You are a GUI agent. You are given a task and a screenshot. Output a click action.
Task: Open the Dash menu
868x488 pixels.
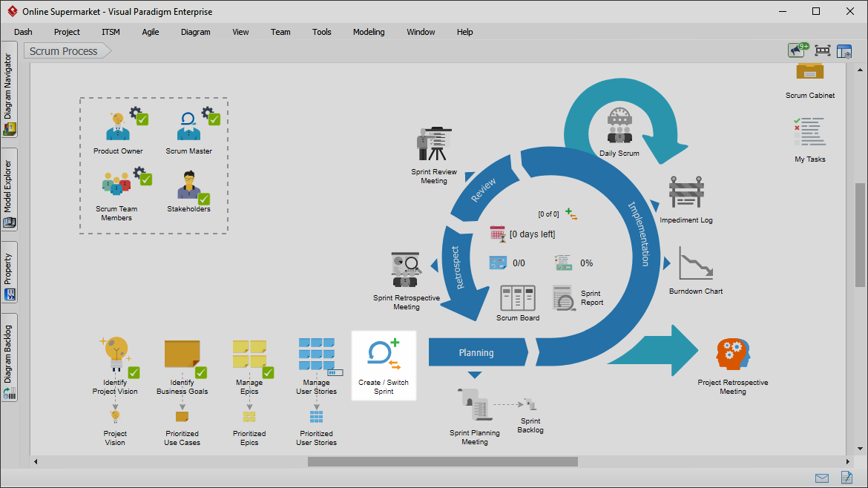[x=23, y=32]
